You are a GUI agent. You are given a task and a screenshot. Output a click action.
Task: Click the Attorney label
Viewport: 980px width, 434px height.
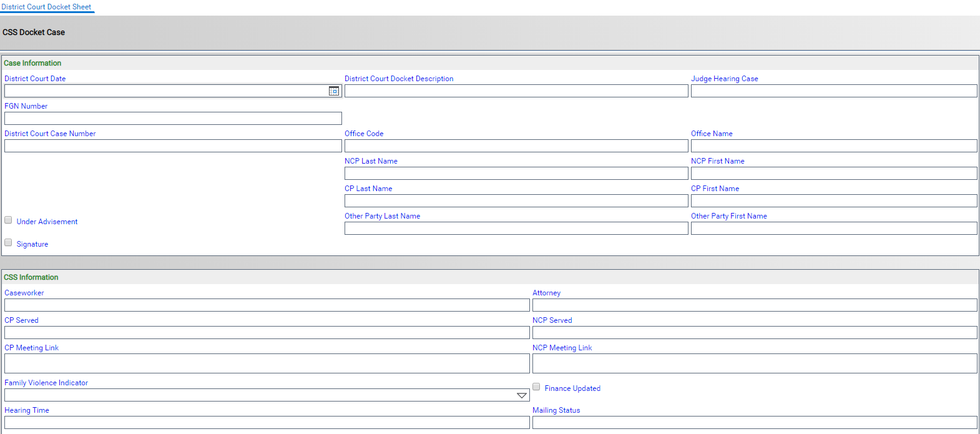pos(547,293)
